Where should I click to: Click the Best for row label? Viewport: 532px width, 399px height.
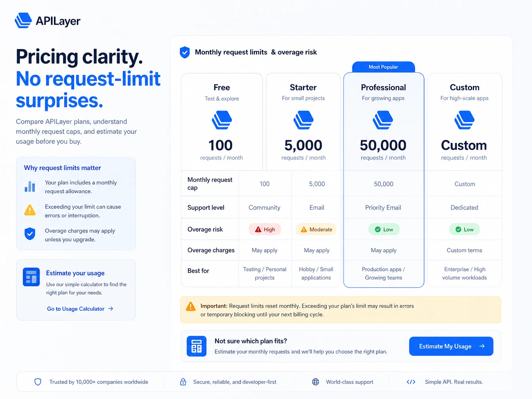pos(198,271)
